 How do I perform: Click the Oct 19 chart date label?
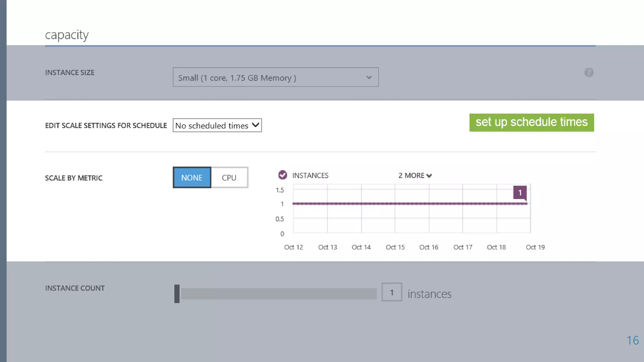point(535,247)
